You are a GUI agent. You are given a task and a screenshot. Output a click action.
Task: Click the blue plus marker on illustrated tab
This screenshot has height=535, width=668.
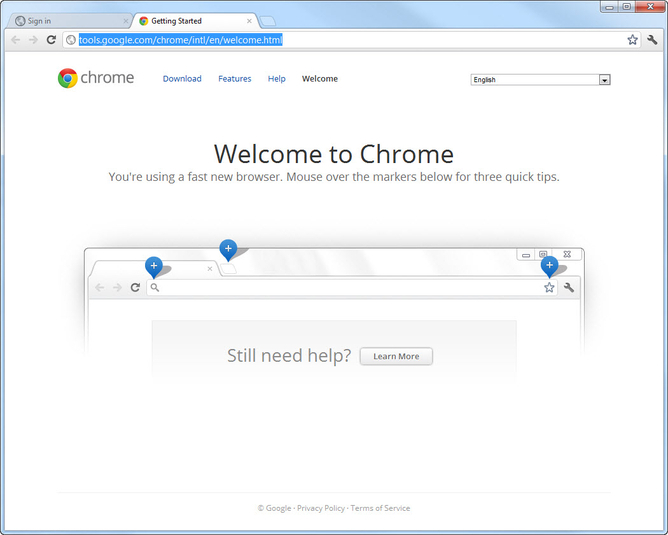click(153, 265)
